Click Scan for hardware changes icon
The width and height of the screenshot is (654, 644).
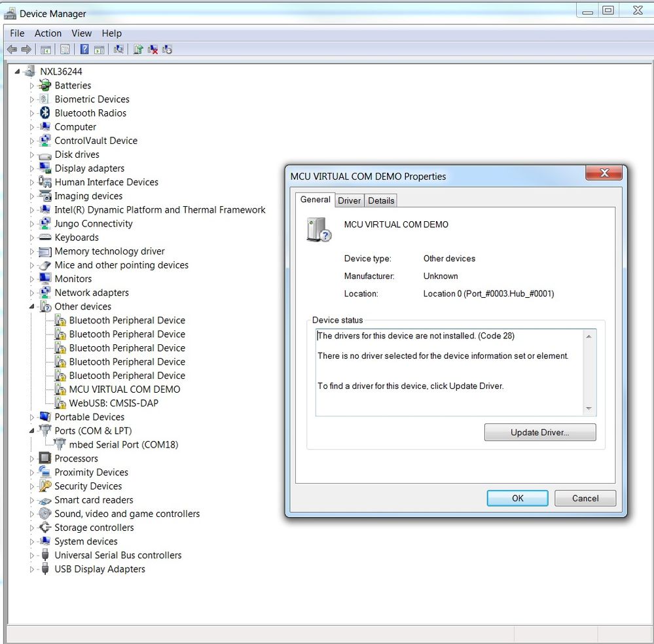(x=119, y=50)
